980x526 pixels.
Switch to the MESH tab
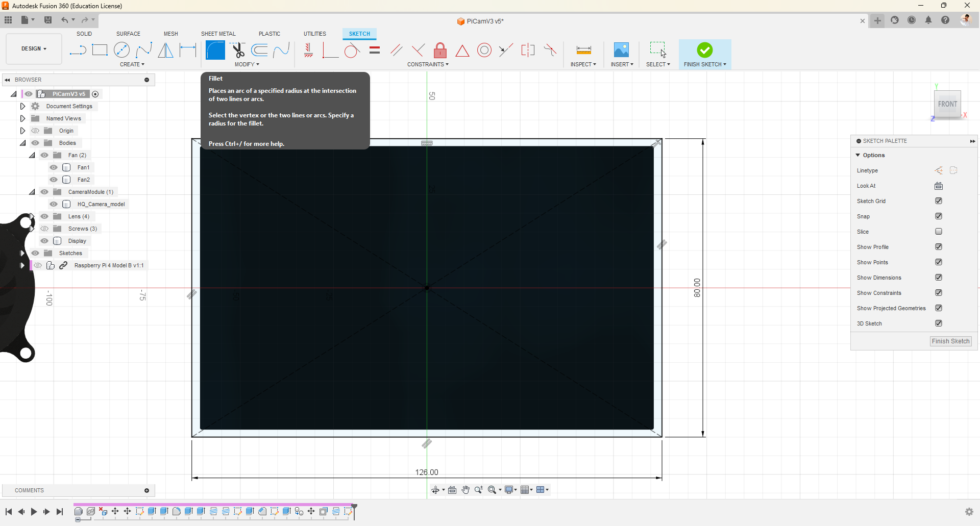coord(171,34)
